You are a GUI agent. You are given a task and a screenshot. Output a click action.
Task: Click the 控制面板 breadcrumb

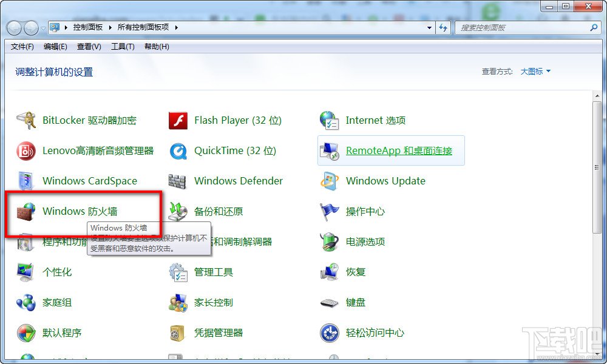tap(88, 27)
